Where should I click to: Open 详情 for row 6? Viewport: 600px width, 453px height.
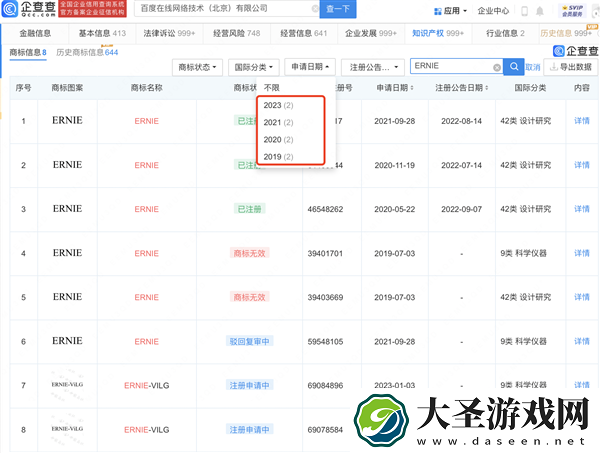pos(582,341)
